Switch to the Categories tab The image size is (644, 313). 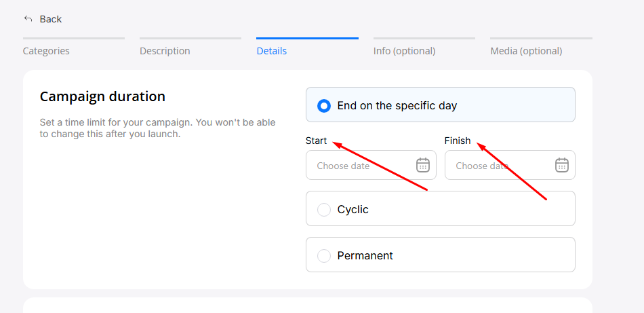(x=46, y=51)
